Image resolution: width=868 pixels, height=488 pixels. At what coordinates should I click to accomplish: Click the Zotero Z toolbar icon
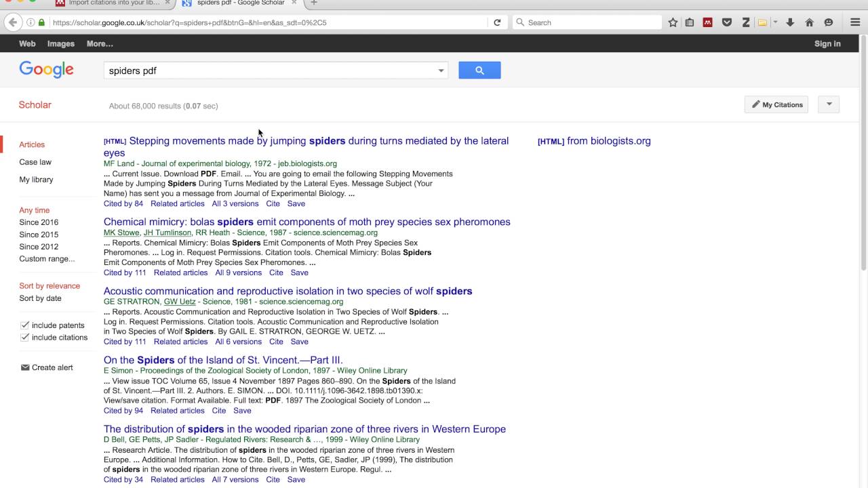tap(745, 22)
